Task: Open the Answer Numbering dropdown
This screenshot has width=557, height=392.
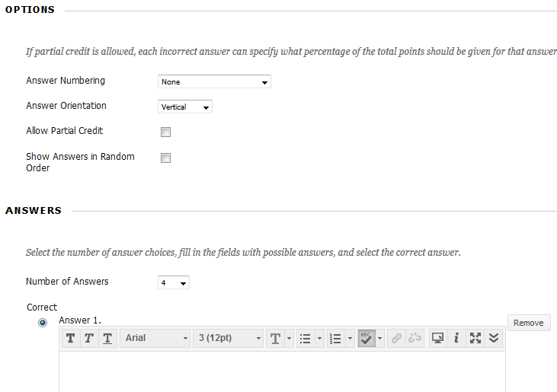Action: click(x=214, y=81)
